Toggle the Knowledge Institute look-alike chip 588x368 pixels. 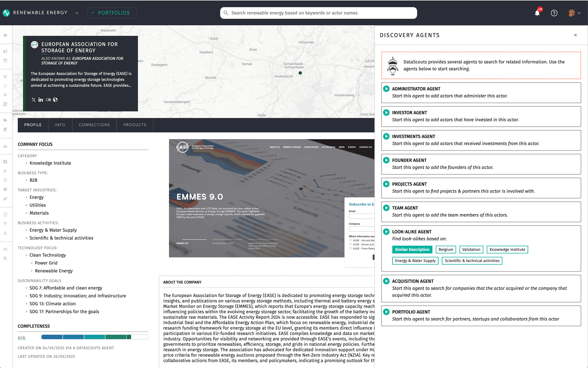click(x=507, y=249)
